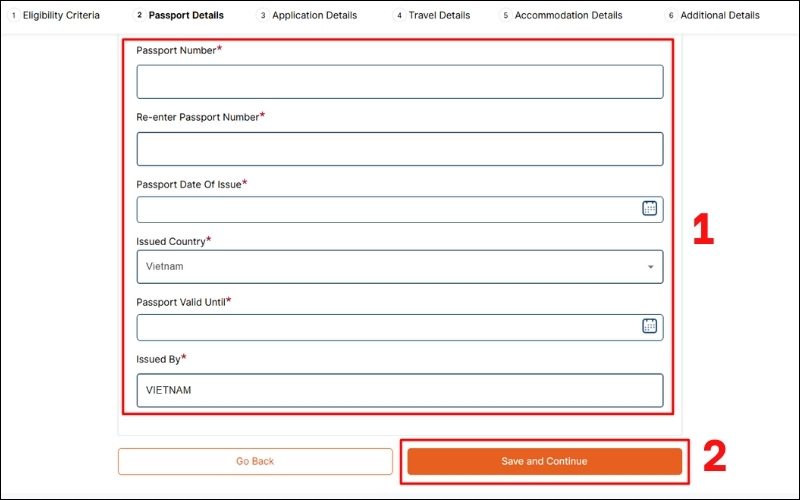This screenshot has height=500, width=800.
Task: Click step 4 number circle icon
Action: [399, 15]
